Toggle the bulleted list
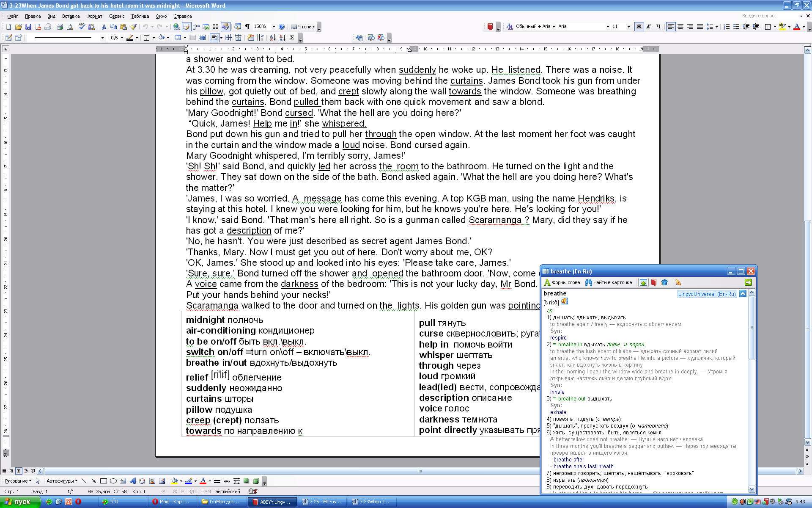Screen dimensions: 812x508 coord(736,26)
